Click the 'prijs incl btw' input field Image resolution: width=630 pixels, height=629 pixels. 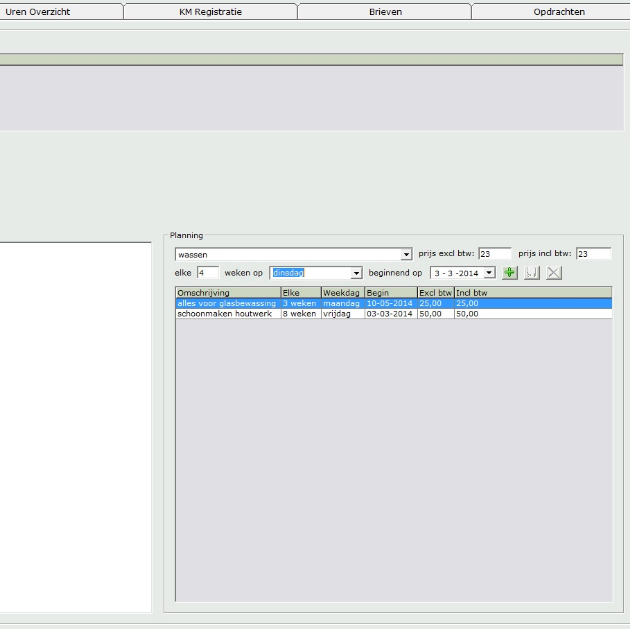(593, 254)
